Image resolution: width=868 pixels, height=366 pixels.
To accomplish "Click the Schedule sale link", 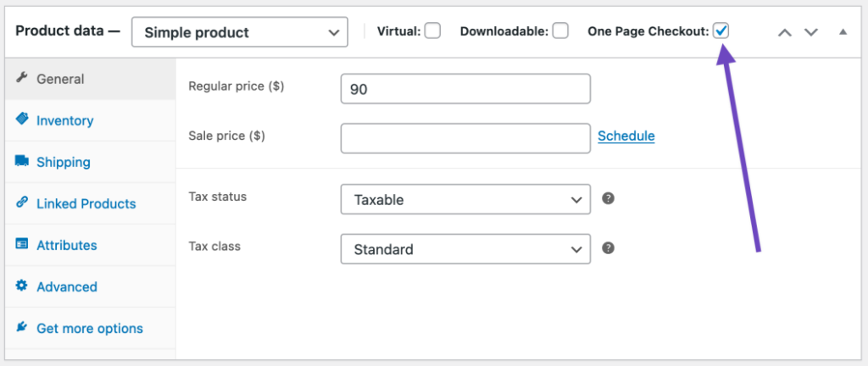I will point(626,136).
